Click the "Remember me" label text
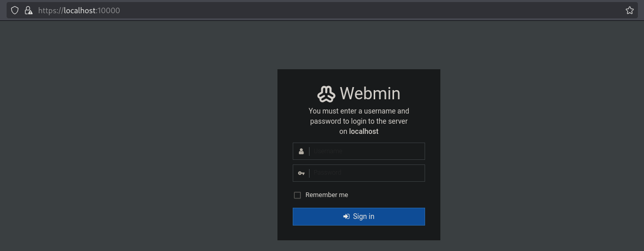Image resolution: width=644 pixels, height=251 pixels. [326, 195]
